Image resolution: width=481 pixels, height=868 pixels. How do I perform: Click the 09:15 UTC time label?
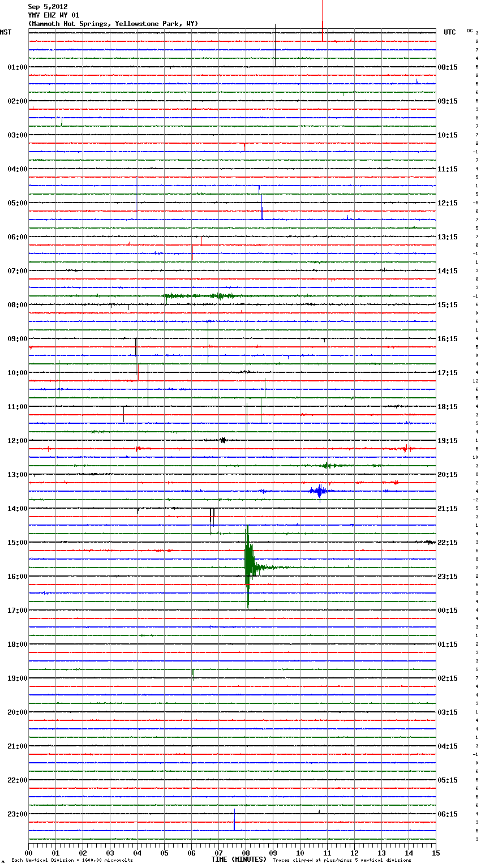(x=448, y=101)
